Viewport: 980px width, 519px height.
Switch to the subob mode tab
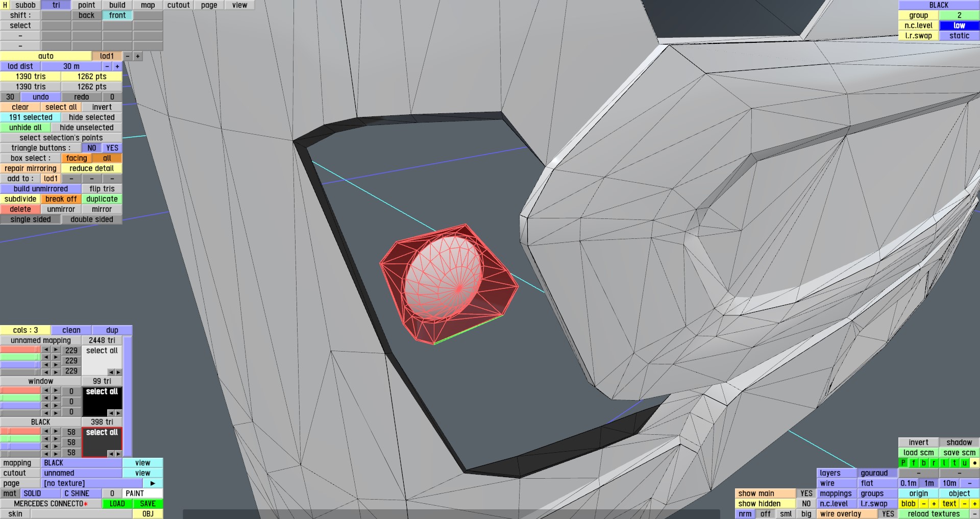click(26, 5)
